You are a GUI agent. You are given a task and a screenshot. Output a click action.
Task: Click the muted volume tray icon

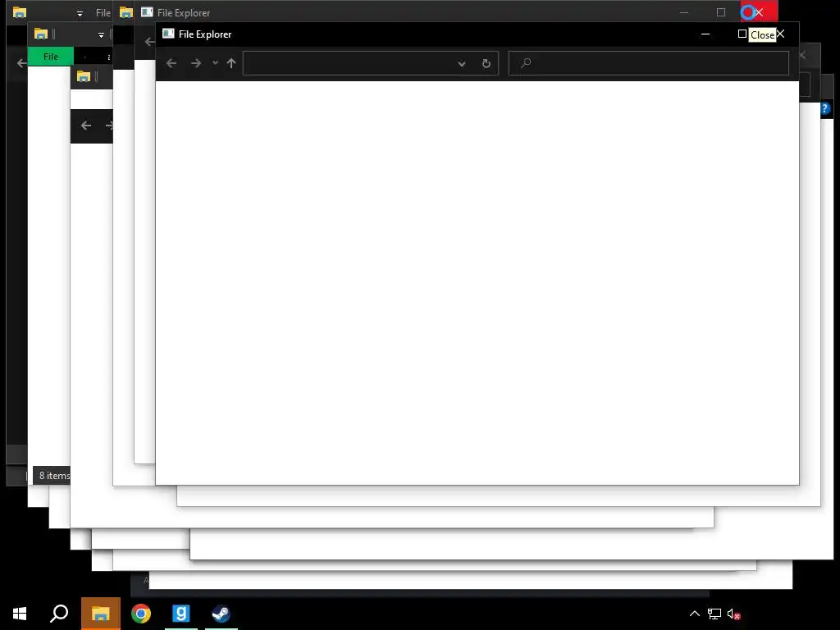coord(734,614)
